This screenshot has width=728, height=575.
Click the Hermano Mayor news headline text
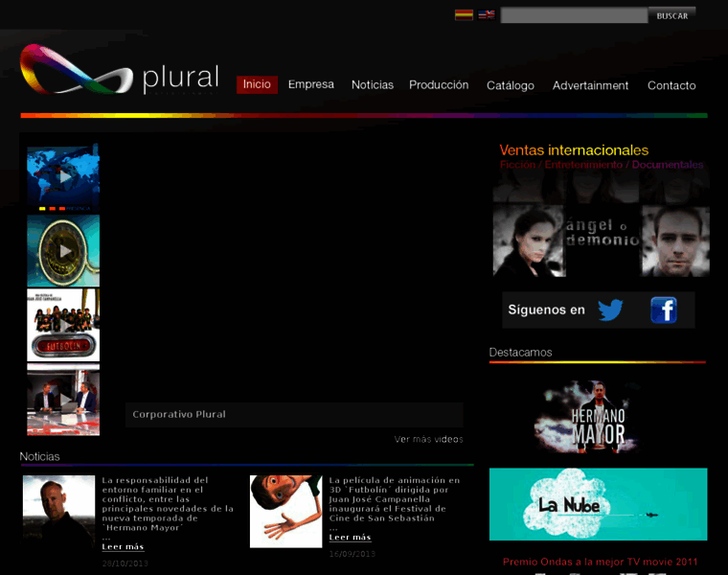[x=168, y=504]
